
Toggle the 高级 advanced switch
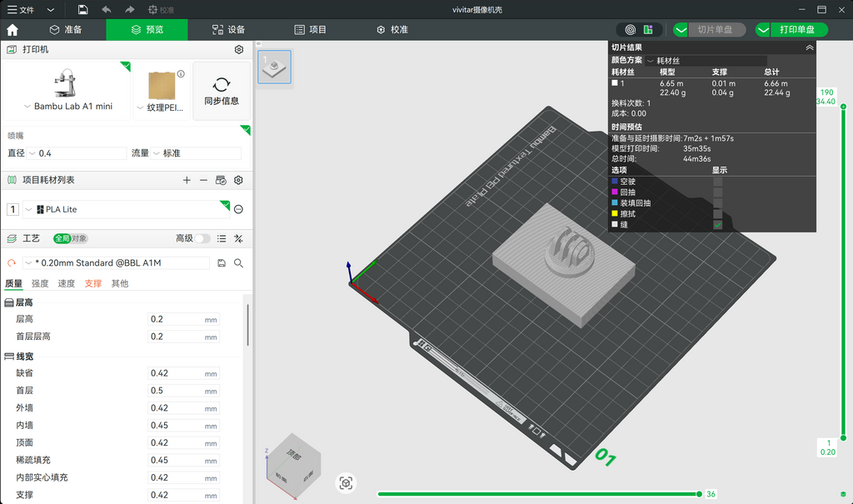(202, 238)
